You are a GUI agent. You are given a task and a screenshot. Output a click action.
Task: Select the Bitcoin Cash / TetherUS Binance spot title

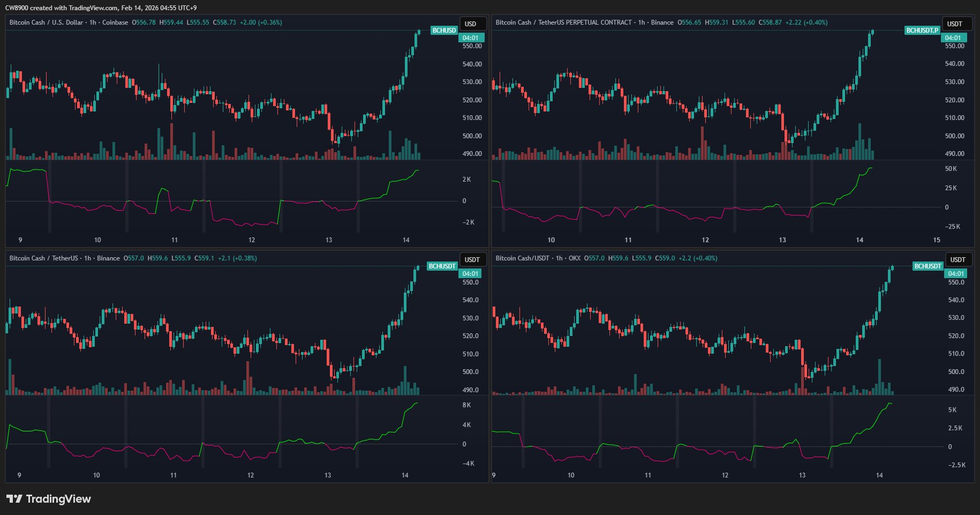tap(64, 258)
